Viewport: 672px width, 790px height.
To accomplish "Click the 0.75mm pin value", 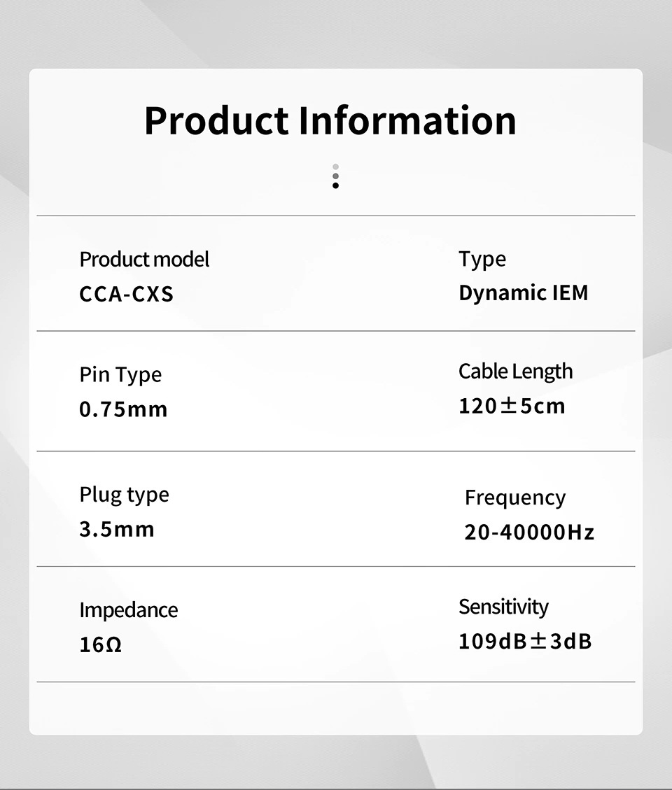I will click(123, 409).
